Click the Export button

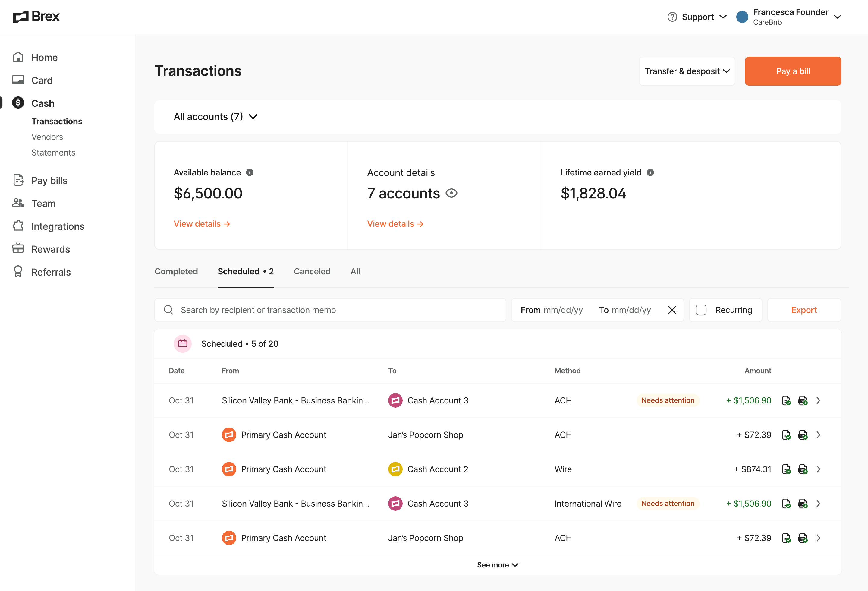pyautogui.click(x=804, y=310)
